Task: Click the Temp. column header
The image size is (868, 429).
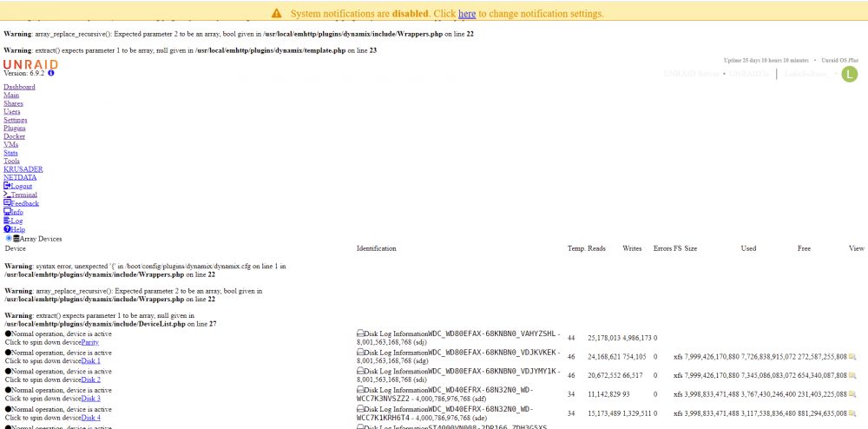Action: (576, 248)
